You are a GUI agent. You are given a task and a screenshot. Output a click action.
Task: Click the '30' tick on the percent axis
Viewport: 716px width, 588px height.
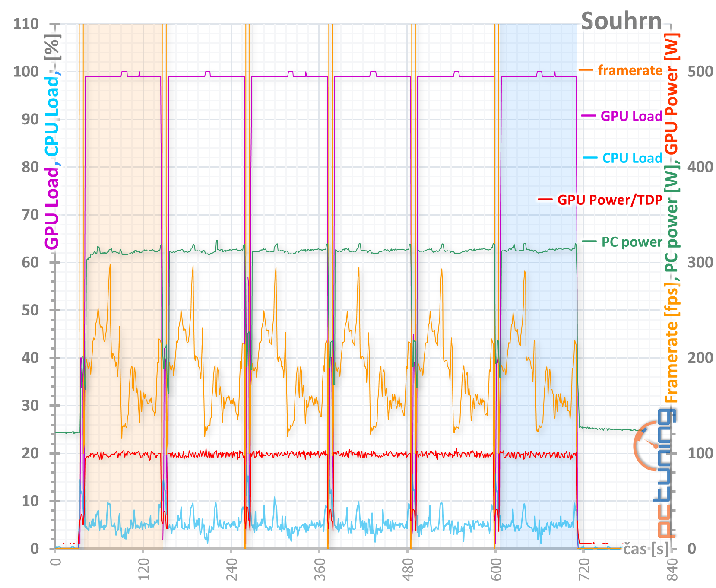click(30, 406)
